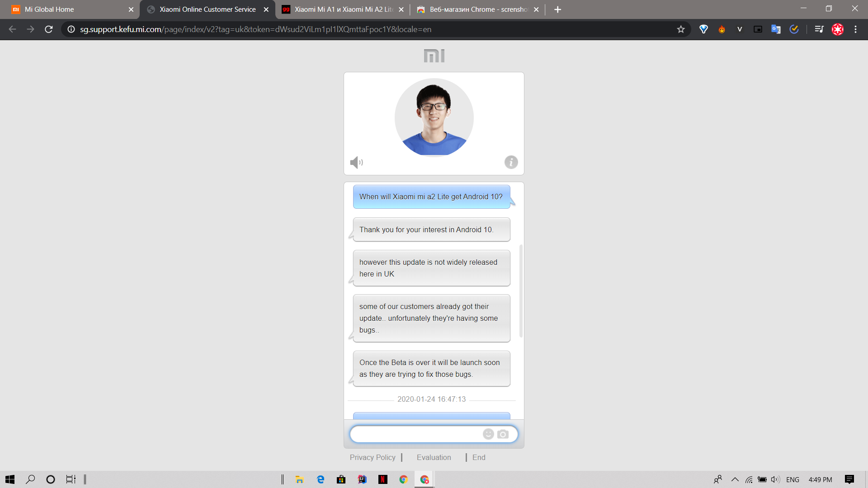Screen dimensions: 868x488
Task: Click the Evaluation link
Action: (434, 457)
